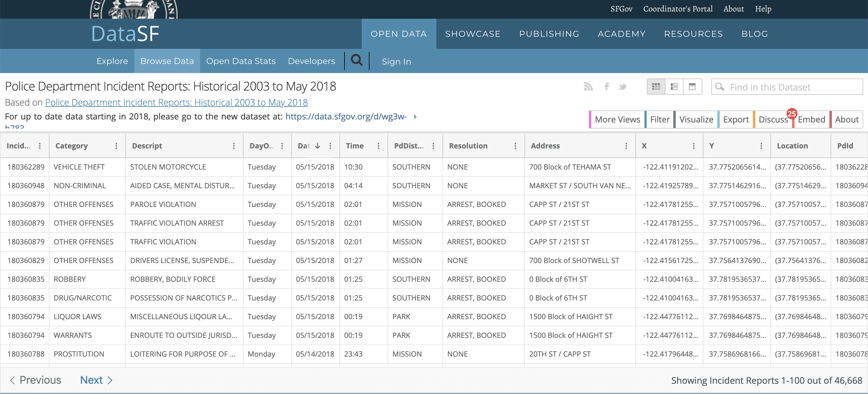Click the Find in this Dataset field
The image size is (868, 394).
point(787,87)
